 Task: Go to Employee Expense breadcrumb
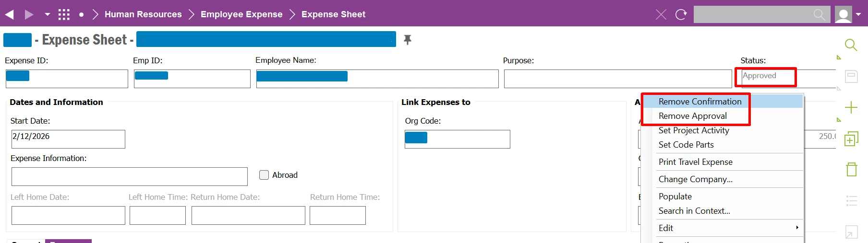tap(241, 14)
